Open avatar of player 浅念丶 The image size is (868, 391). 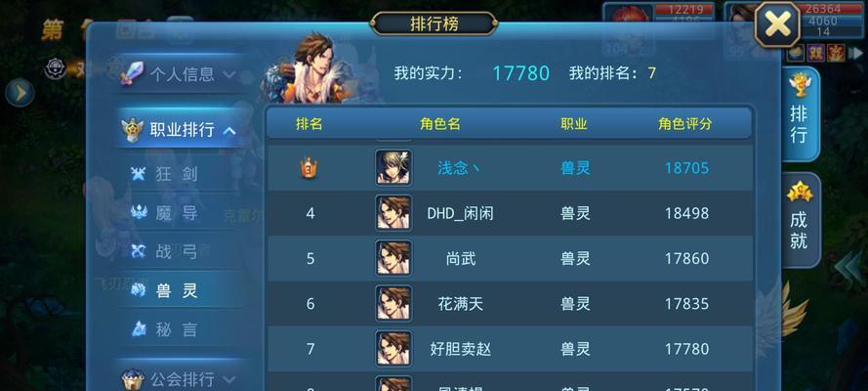(393, 167)
